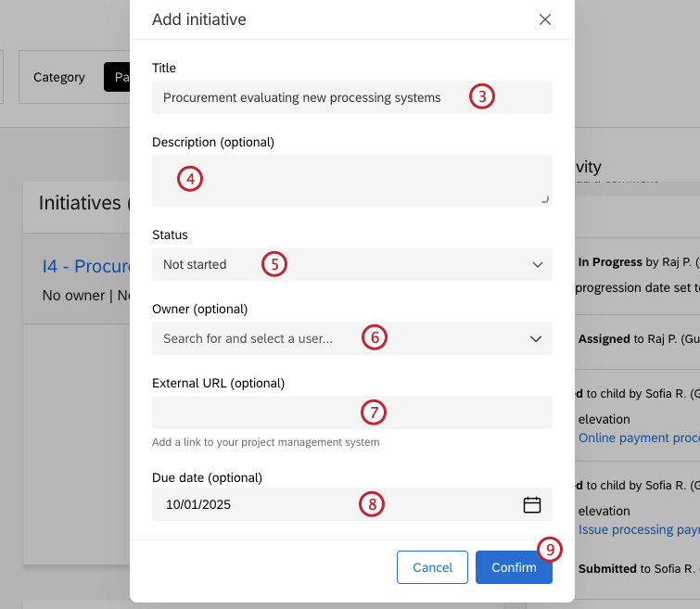Click the Status field chevron arrow

(x=538, y=265)
